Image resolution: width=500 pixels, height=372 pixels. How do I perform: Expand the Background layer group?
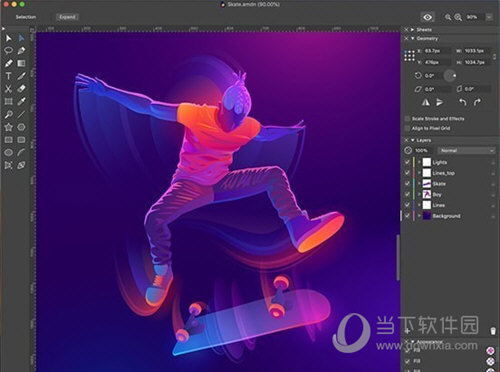pyautogui.click(x=419, y=216)
